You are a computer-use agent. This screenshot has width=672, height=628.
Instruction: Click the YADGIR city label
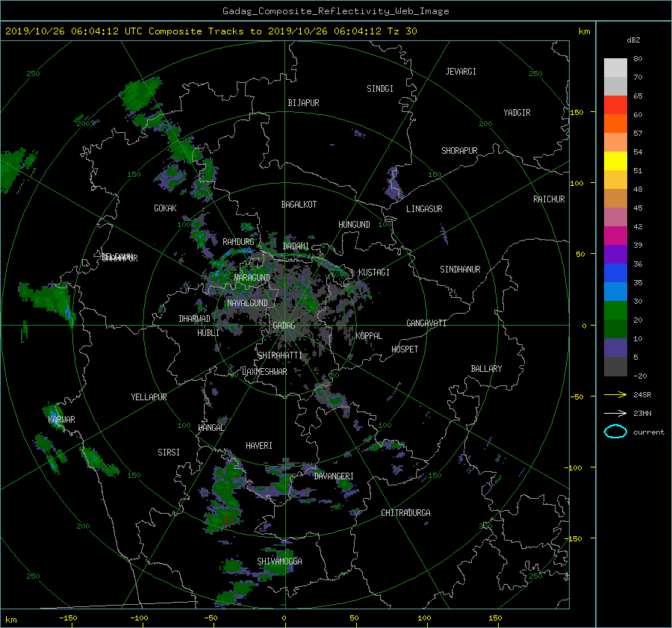517,113
